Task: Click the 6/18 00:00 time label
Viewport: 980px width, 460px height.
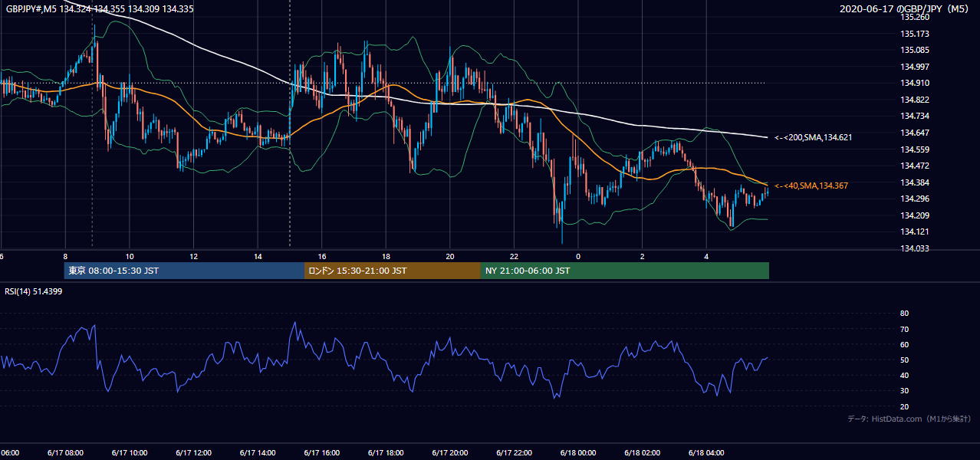Action: click(x=577, y=453)
